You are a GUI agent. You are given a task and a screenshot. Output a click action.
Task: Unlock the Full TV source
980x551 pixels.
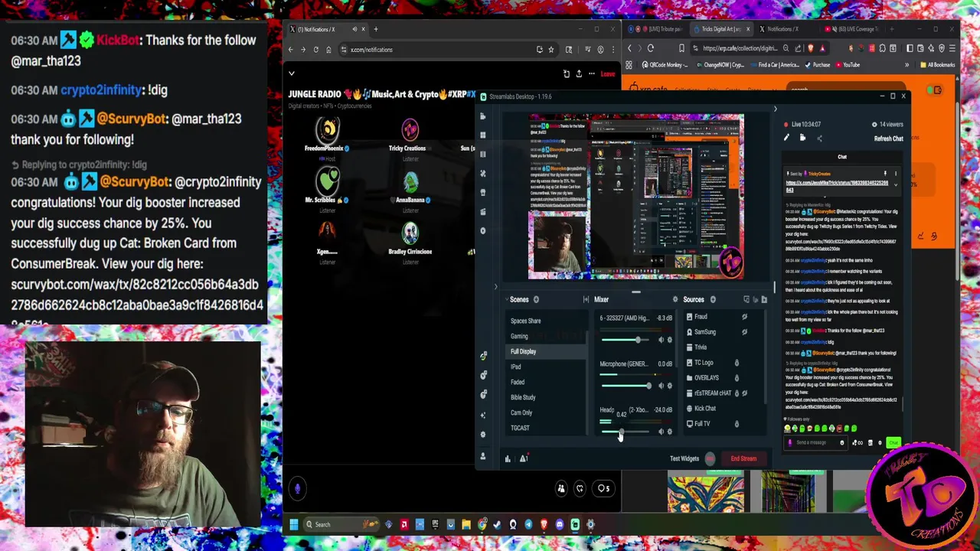coord(737,424)
